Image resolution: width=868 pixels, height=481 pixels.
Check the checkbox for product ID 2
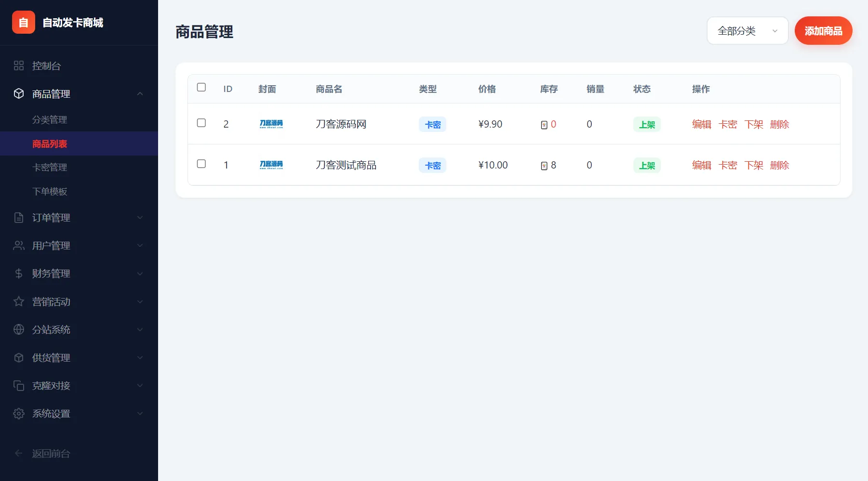201,123
